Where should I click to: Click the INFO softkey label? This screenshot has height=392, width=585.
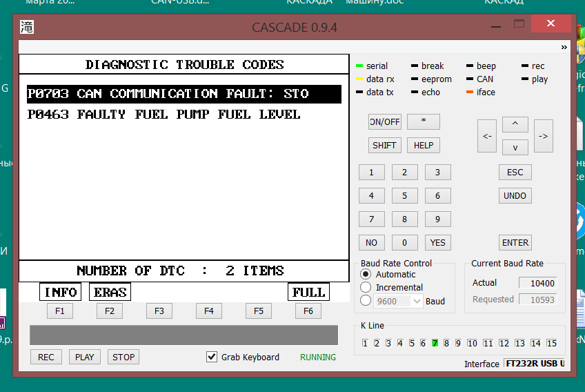point(61,292)
